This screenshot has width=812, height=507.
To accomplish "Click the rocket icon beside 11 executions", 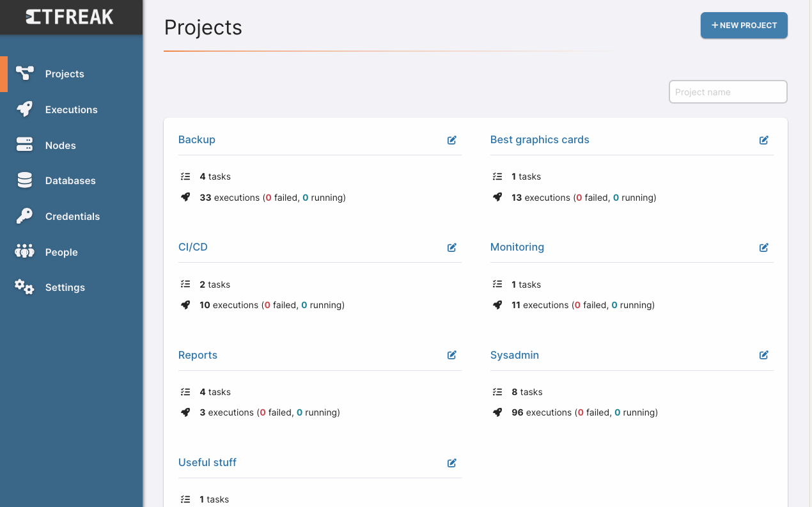I will pyautogui.click(x=497, y=305).
